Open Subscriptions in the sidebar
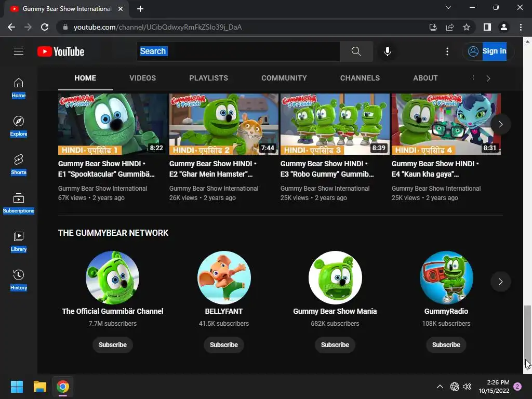Viewport: 532px width, 399px height. tap(19, 203)
